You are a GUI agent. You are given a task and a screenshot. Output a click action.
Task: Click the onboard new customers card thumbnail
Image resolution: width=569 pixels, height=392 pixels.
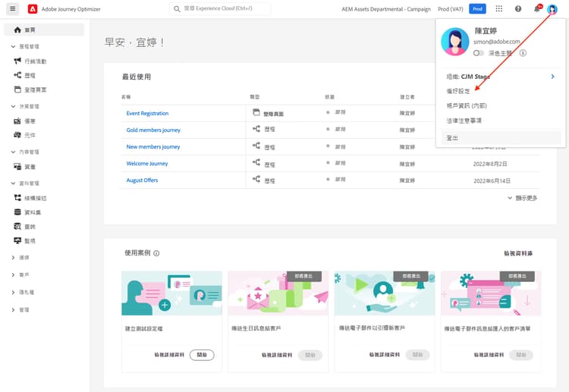tap(385, 293)
